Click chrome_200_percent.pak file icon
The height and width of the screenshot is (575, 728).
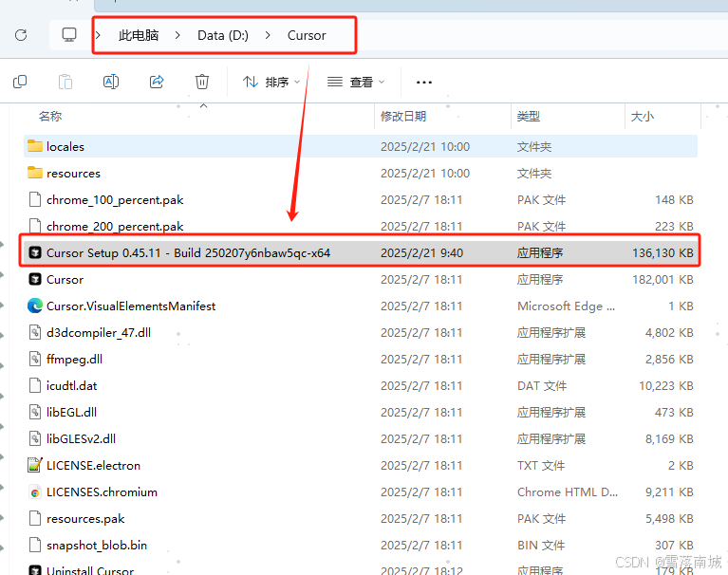(35, 226)
